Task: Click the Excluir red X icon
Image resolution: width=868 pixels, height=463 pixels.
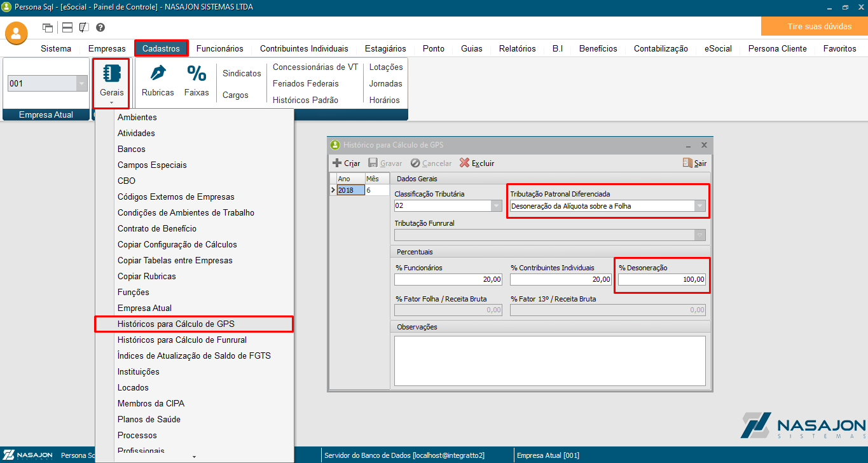Action: click(465, 163)
